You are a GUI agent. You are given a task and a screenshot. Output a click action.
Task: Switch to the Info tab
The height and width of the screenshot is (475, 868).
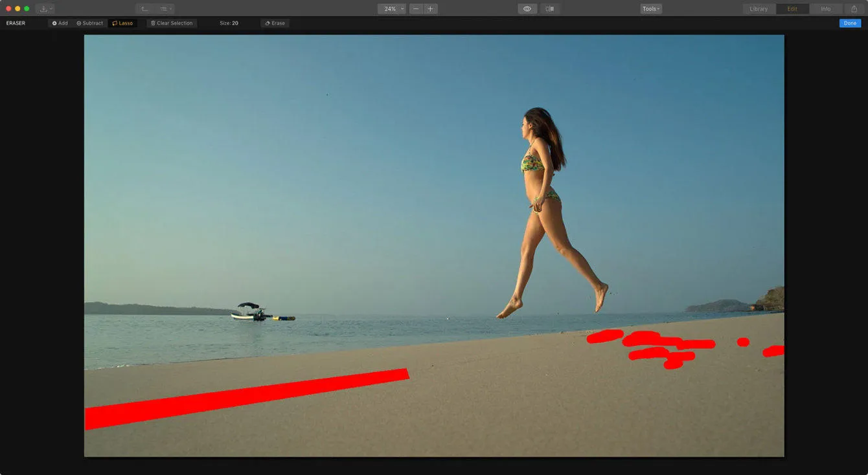(x=825, y=9)
